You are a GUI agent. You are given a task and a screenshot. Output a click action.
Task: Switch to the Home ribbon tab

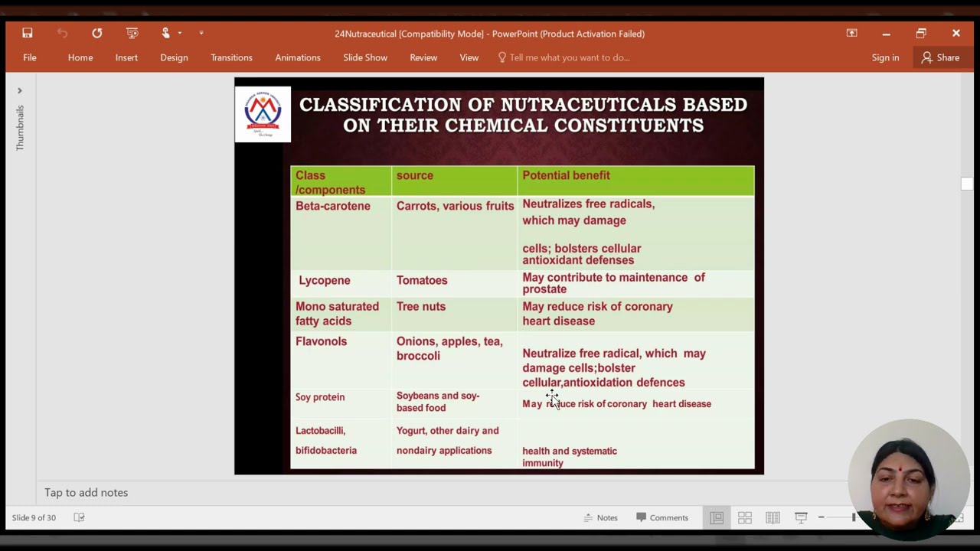point(80,57)
